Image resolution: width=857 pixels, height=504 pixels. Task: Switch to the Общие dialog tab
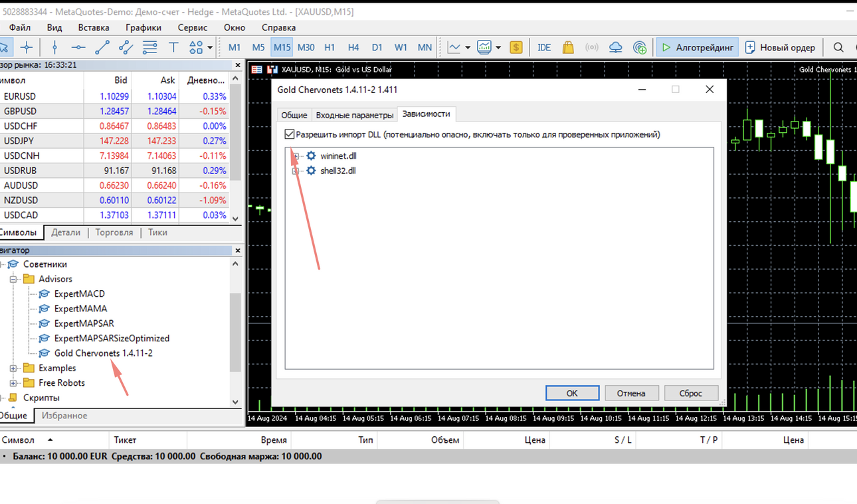[x=294, y=115]
